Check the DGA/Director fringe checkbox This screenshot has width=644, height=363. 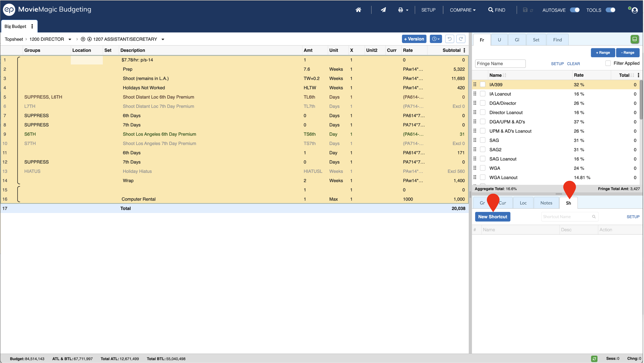(483, 103)
